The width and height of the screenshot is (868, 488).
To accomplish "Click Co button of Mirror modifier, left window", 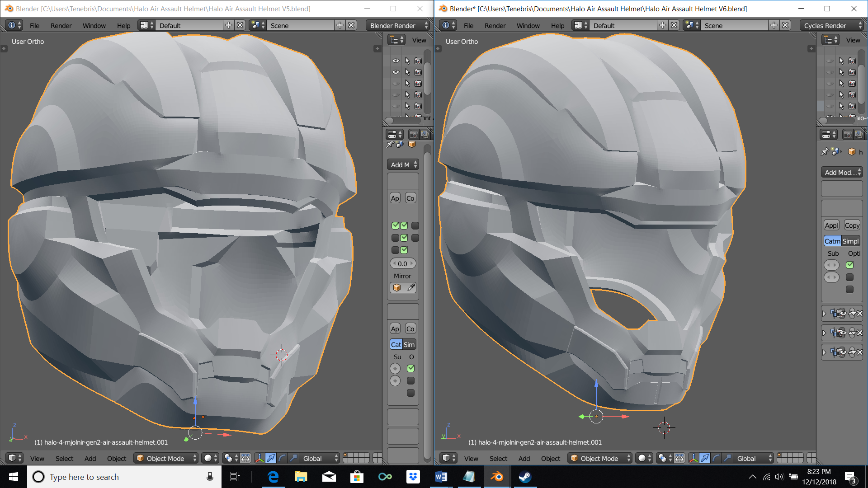I will pyautogui.click(x=410, y=198).
